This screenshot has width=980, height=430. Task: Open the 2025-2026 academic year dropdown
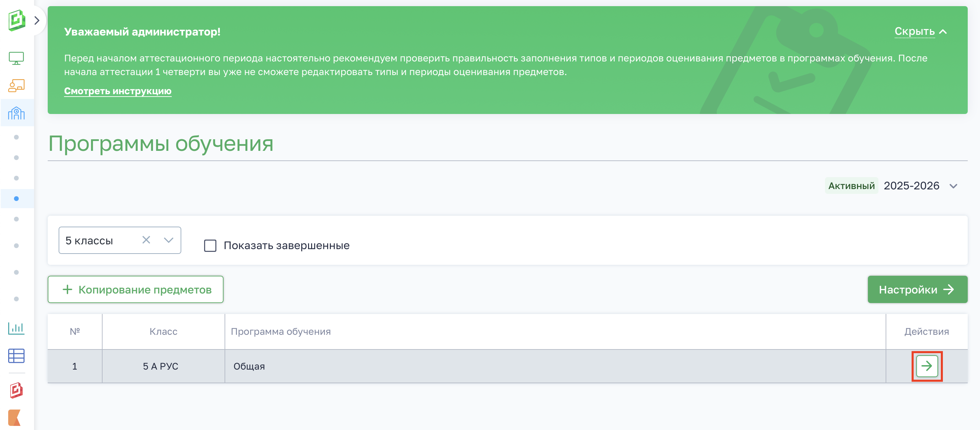click(953, 186)
